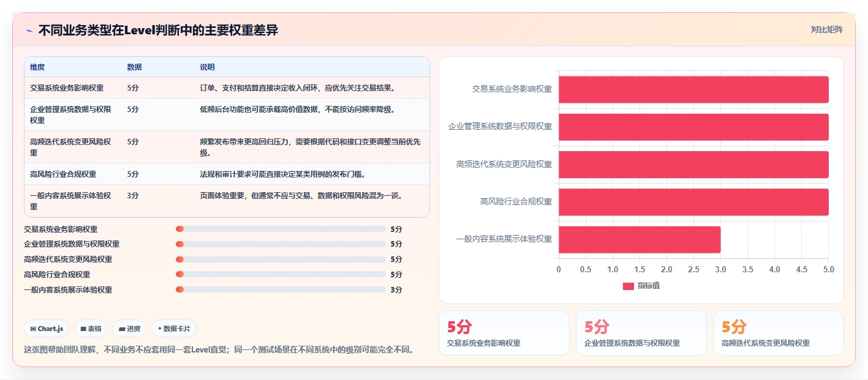Screen dimensions: 868x380
Task: Click the 5分 card 企业管理系统数据与权限权重
Action: pos(641,333)
